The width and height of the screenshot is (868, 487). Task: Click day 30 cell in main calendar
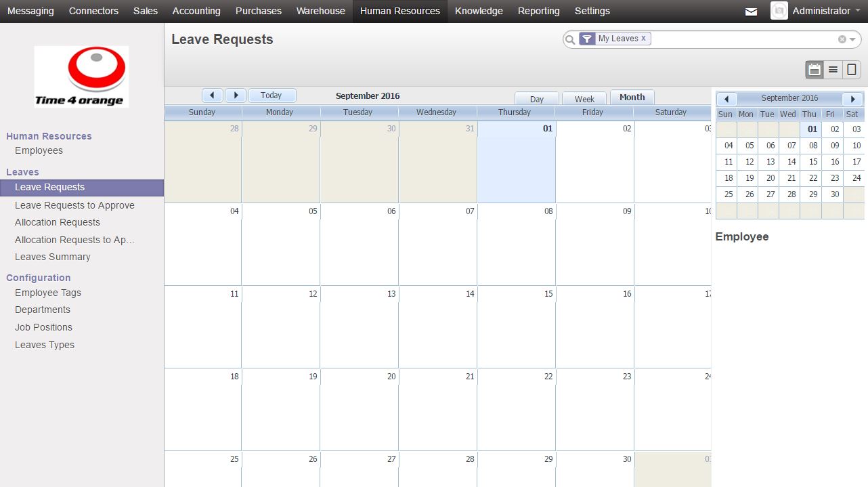[x=595, y=469]
